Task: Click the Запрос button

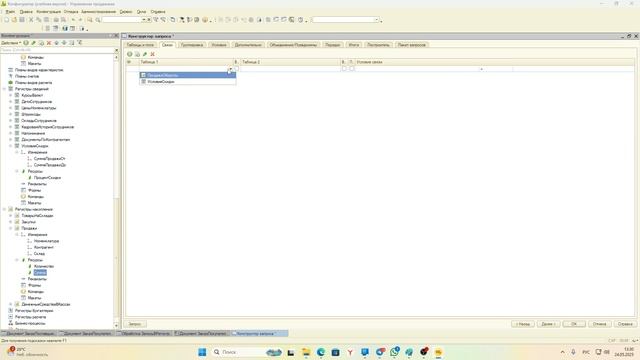Action: (x=135, y=324)
